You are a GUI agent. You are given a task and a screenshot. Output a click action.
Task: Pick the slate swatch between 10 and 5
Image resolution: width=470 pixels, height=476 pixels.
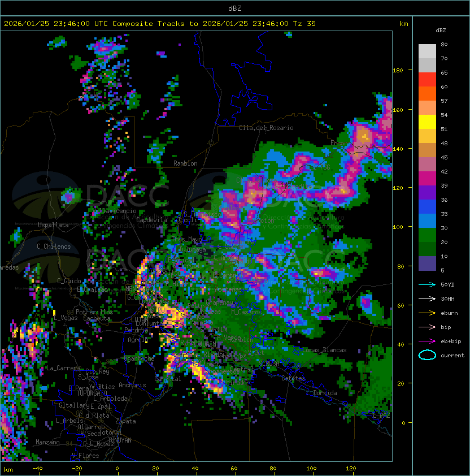427,263
